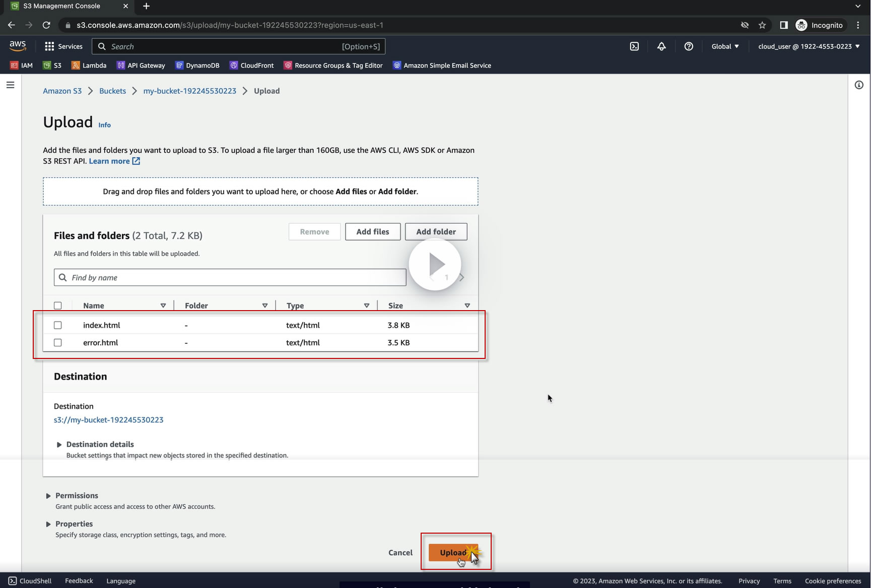Open the info panel icon at right
This screenshot has width=871, height=588.
[x=859, y=85]
